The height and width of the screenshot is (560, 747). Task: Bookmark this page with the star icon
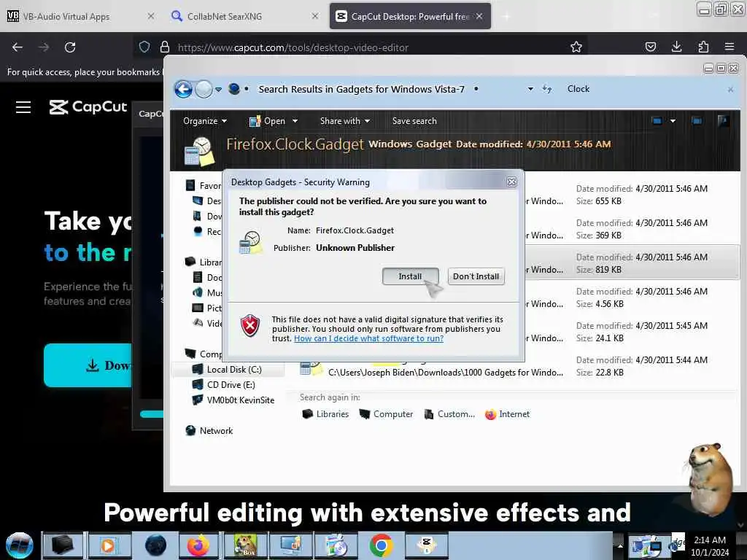pyautogui.click(x=576, y=47)
